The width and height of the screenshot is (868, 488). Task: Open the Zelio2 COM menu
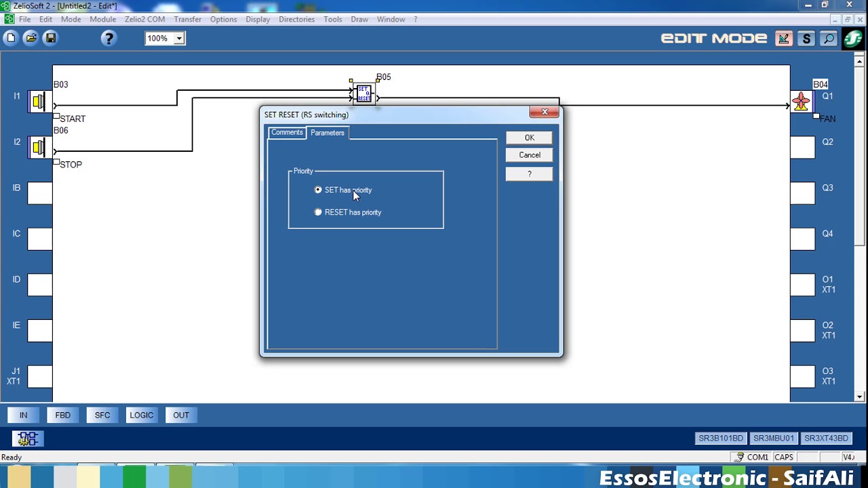144,19
